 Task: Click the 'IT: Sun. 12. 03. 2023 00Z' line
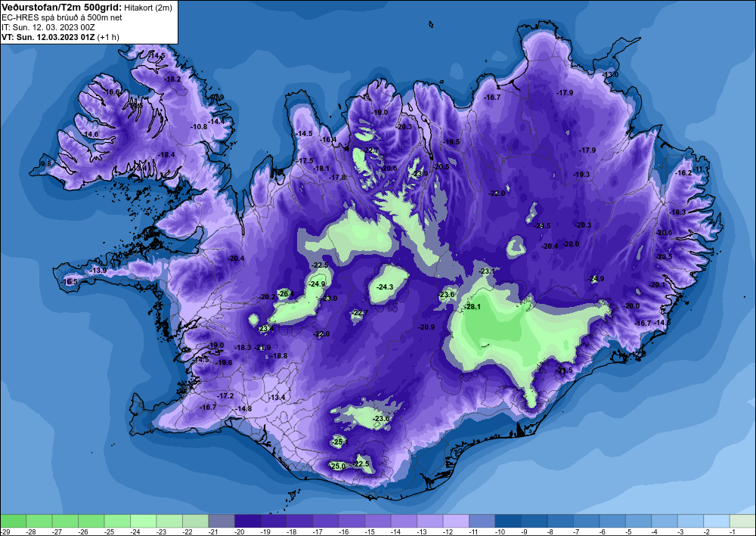click(x=48, y=27)
